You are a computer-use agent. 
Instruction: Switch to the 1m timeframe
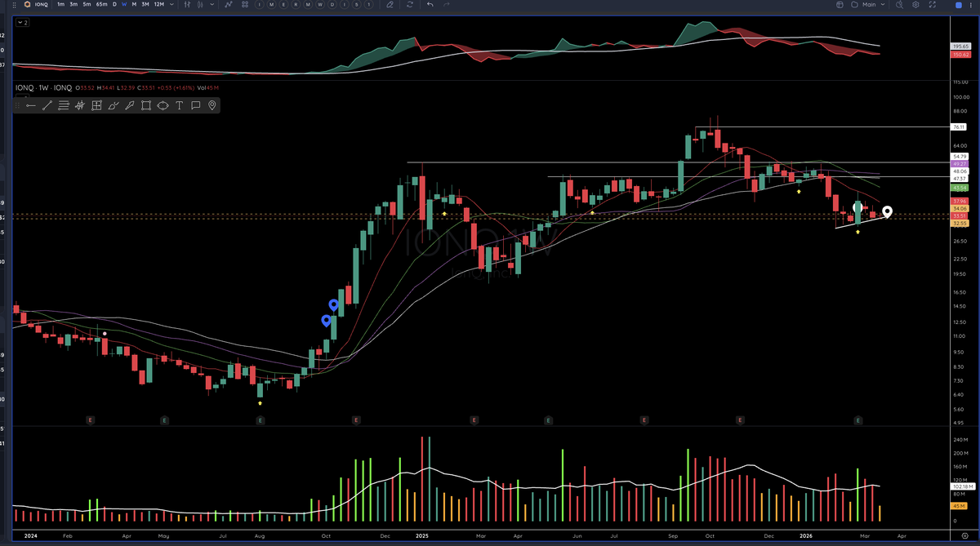tap(61, 5)
